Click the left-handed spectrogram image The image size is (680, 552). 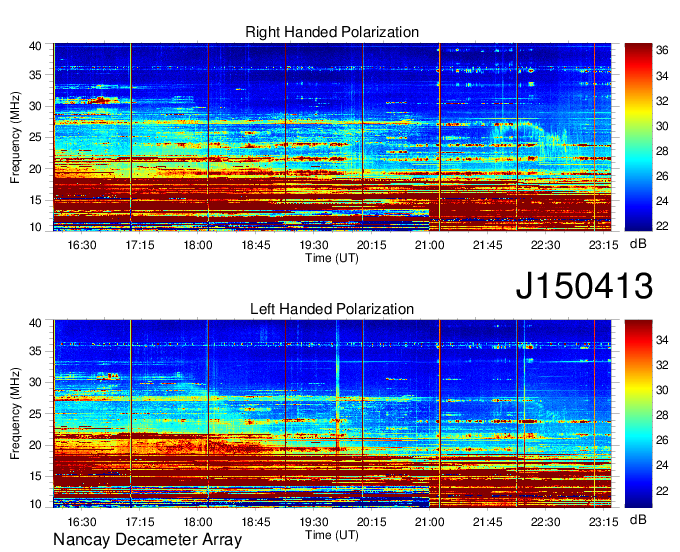(x=332, y=414)
